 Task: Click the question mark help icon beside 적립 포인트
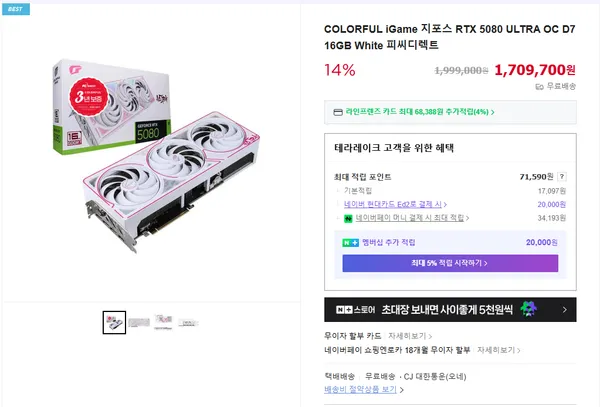[x=562, y=176]
